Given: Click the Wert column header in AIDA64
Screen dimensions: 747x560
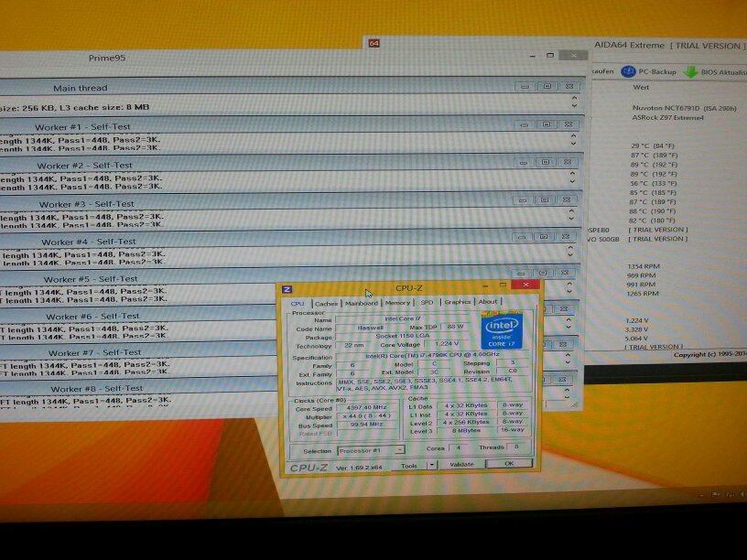Looking at the screenshot, I should pyautogui.click(x=641, y=88).
